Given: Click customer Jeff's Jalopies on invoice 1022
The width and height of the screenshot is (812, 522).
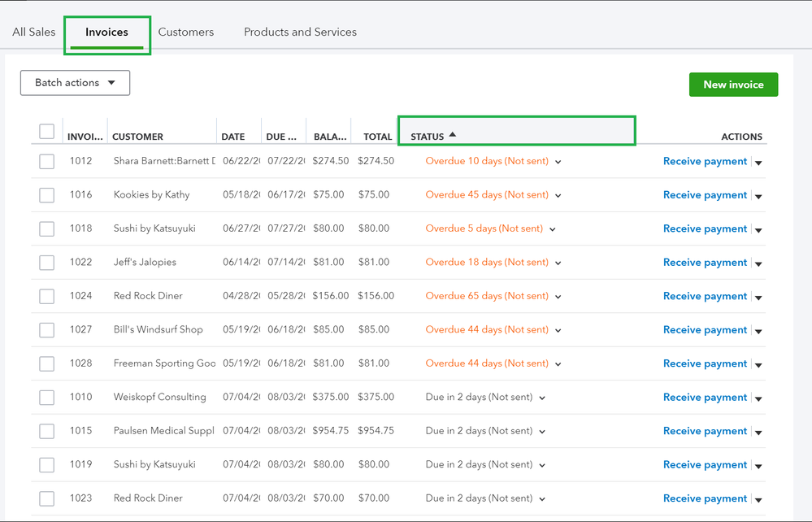Looking at the screenshot, I should click(146, 262).
